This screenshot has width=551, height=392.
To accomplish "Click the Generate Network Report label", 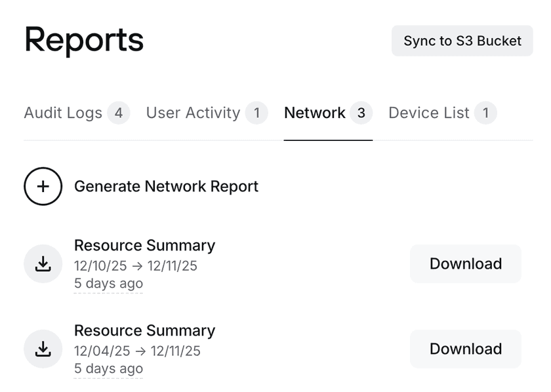I will coord(166,186).
